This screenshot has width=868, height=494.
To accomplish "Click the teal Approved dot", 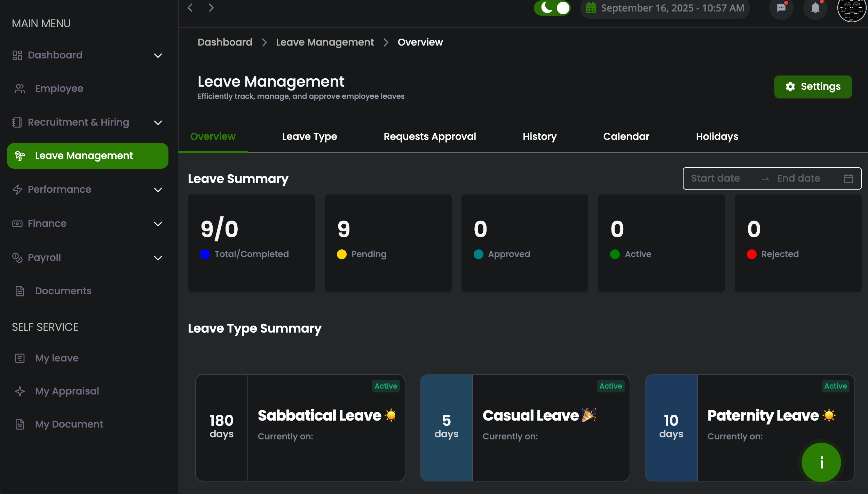I will tap(479, 254).
